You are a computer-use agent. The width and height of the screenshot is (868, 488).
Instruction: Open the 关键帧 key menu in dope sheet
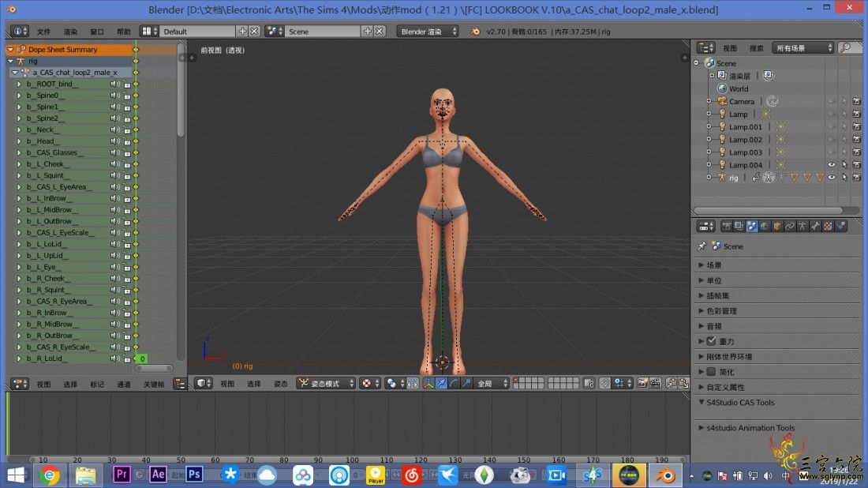click(154, 384)
